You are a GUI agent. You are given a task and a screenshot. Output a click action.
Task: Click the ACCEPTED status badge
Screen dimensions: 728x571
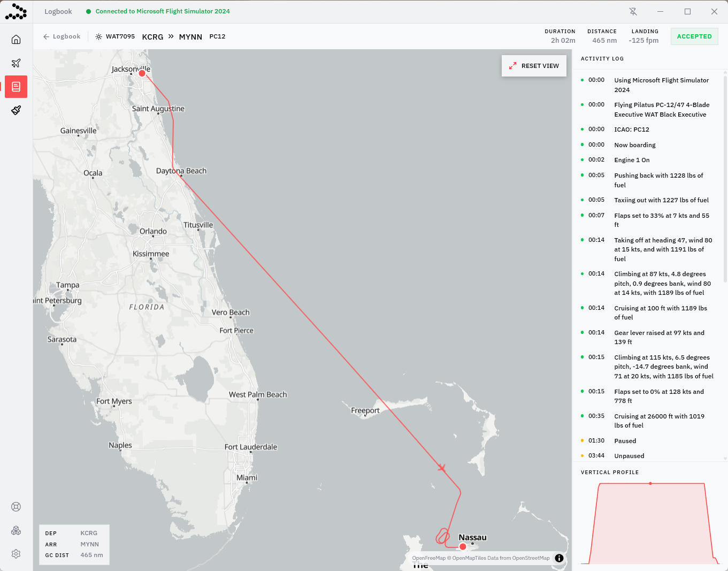point(694,36)
